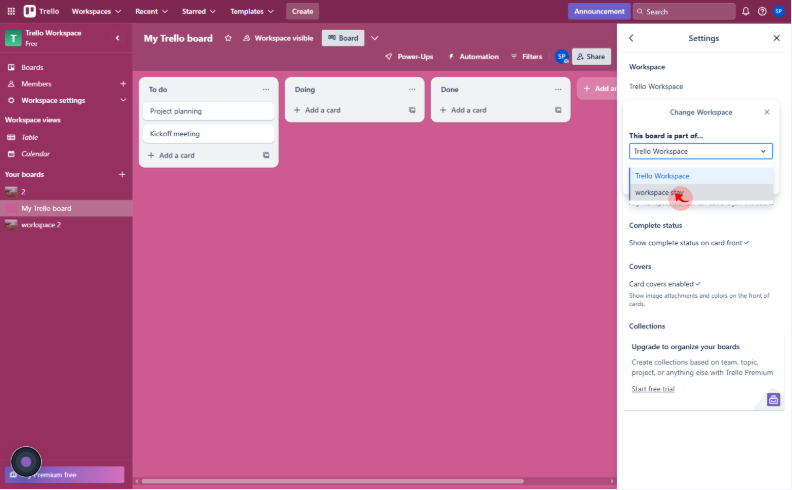Star My Trello board
The height and width of the screenshot is (490, 792).
(228, 38)
